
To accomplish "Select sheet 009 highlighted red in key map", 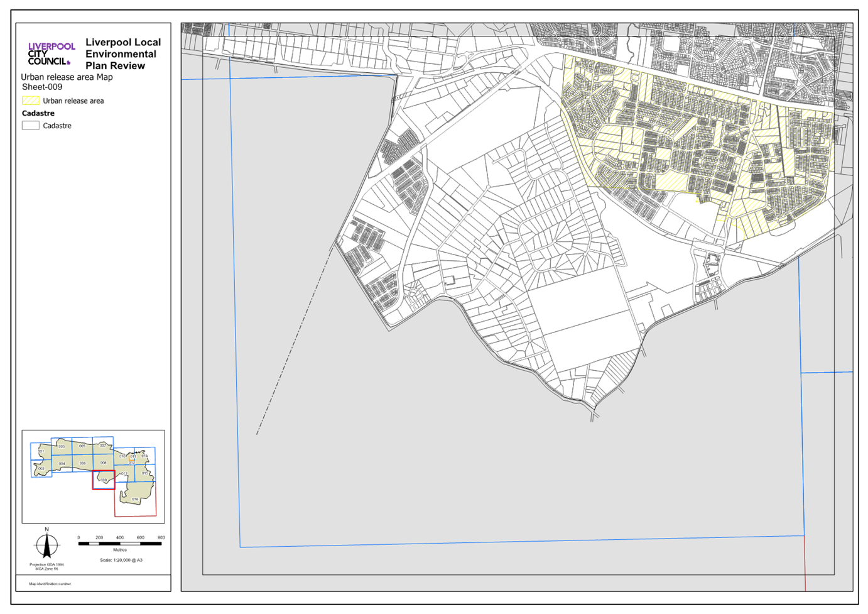I will 104,480.
